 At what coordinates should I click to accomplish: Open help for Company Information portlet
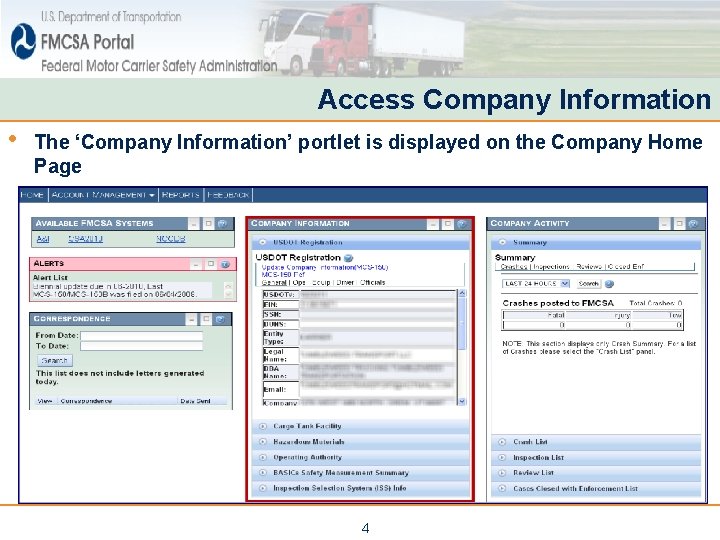tap(461, 224)
